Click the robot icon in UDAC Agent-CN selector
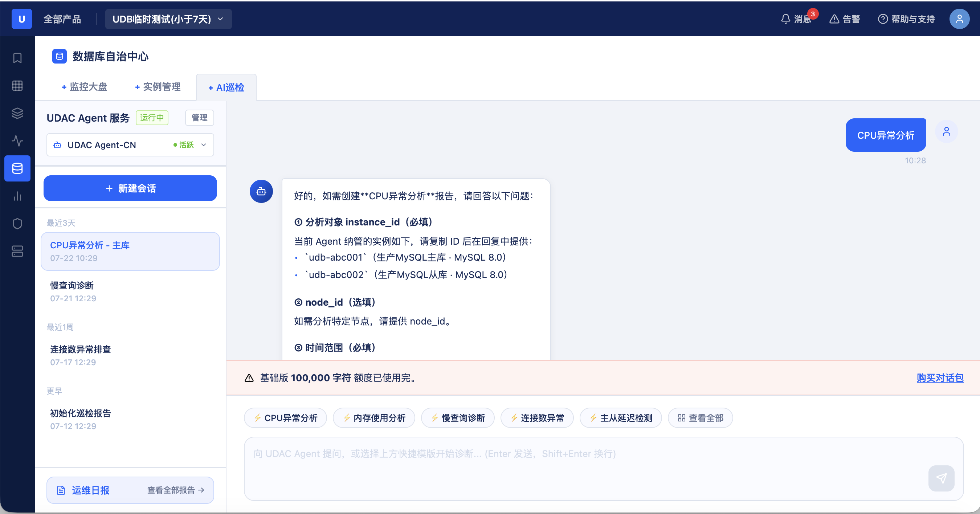 pos(57,145)
